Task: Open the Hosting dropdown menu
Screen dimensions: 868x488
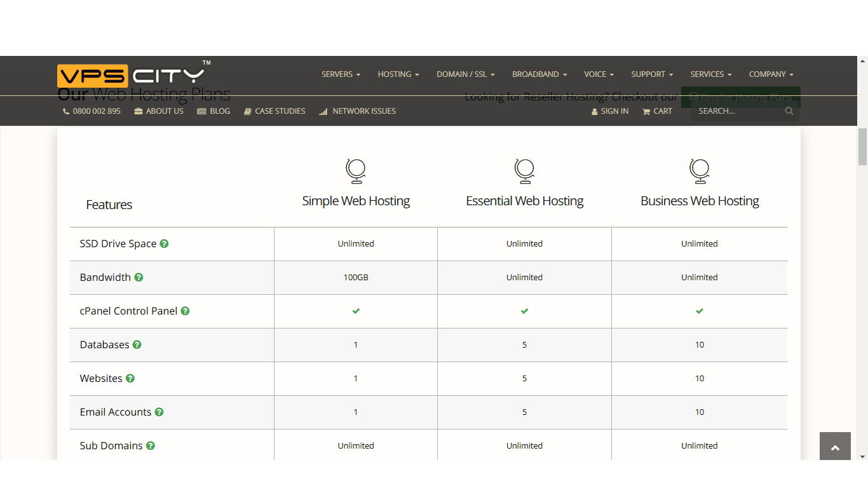Action: 398,74
